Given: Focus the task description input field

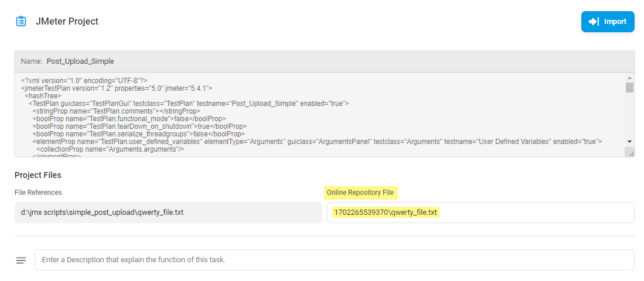Looking at the screenshot, I should (x=335, y=260).
